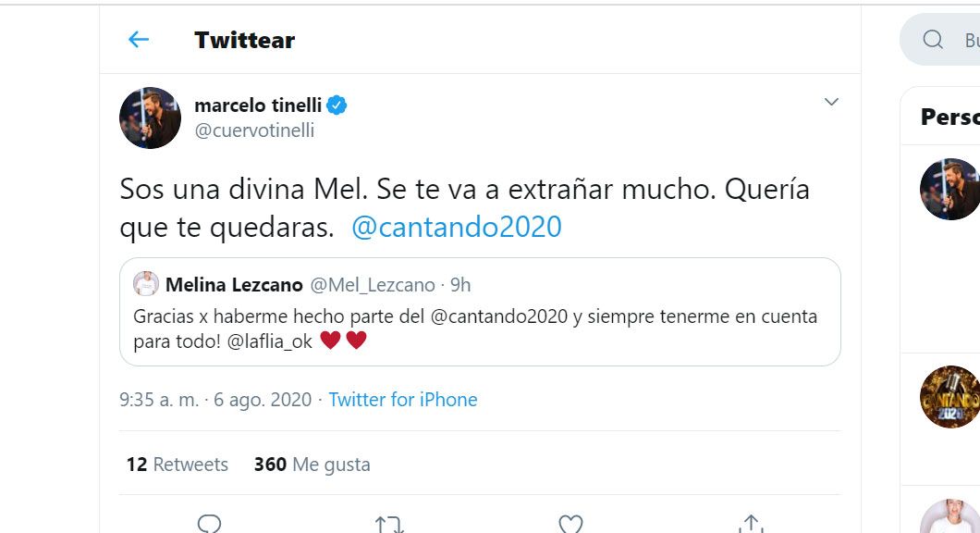
Task: Open the @cantando2020 mention in tweet
Action: (x=457, y=228)
